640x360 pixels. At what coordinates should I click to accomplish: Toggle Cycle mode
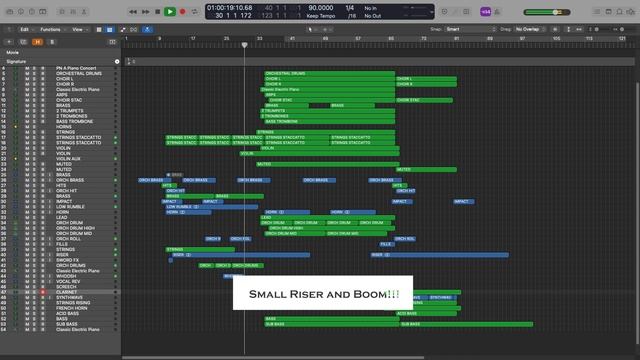click(x=194, y=12)
